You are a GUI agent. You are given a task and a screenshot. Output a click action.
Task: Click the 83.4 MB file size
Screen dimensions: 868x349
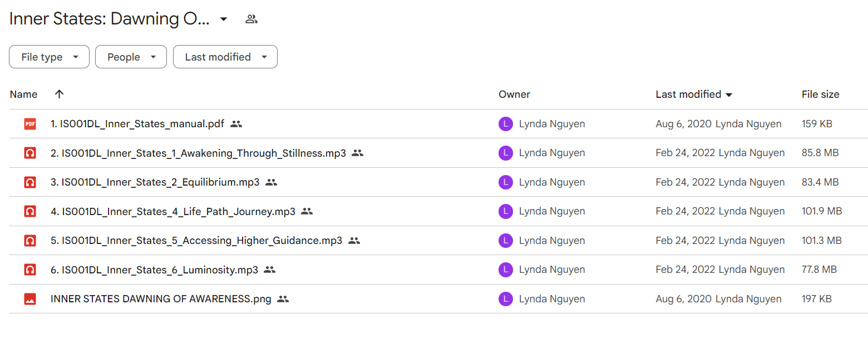point(820,182)
